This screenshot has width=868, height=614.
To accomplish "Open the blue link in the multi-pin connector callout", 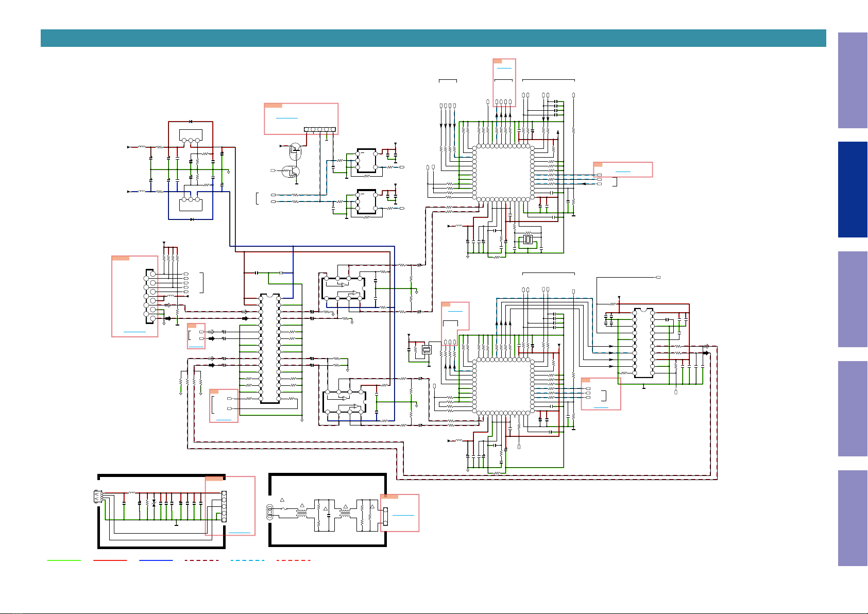I will point(134,332).
